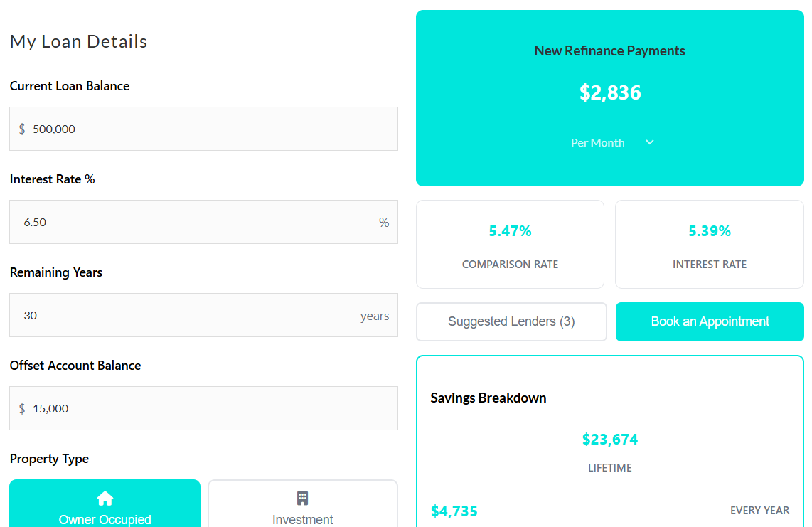Open Suggested Lenders list
The width and height of the screenshot is (812, 527).
click(511, 321)
